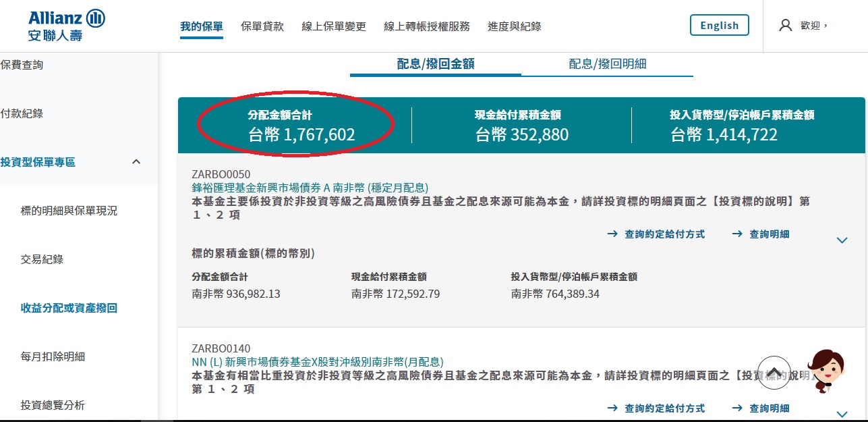
Task: Select the 配息/撥回金額 tab
Action: (434, 63)
